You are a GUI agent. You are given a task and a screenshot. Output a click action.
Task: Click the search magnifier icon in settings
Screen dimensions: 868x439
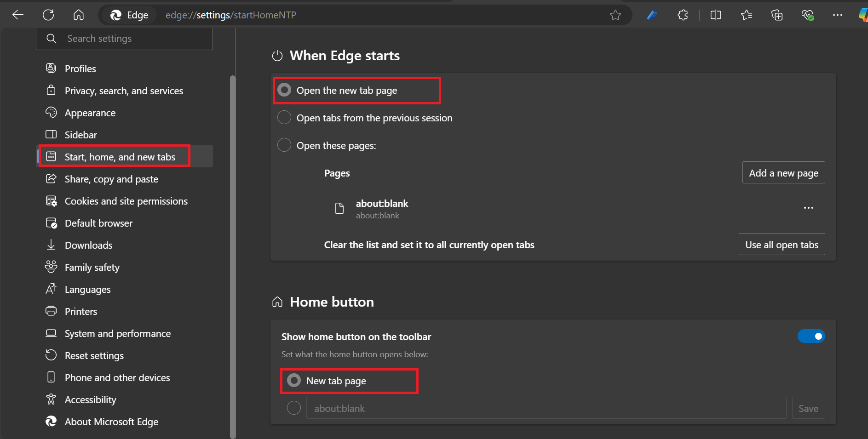[x=52, y=39]
